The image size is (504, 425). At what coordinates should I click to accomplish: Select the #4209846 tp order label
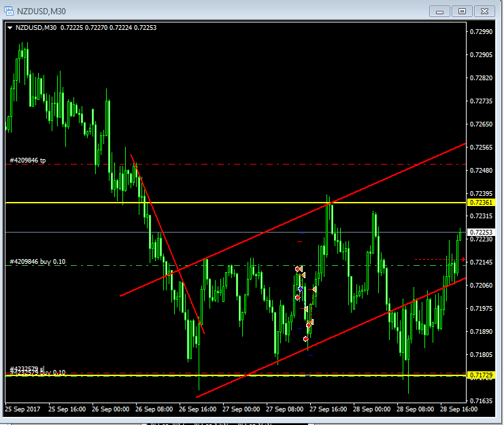pos(28,160)
